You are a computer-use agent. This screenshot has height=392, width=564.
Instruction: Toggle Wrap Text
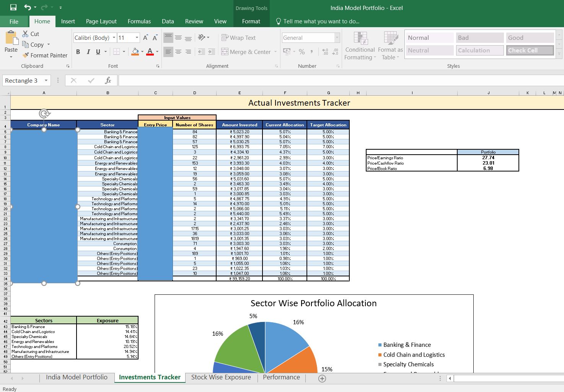click(x=238, y=38)
